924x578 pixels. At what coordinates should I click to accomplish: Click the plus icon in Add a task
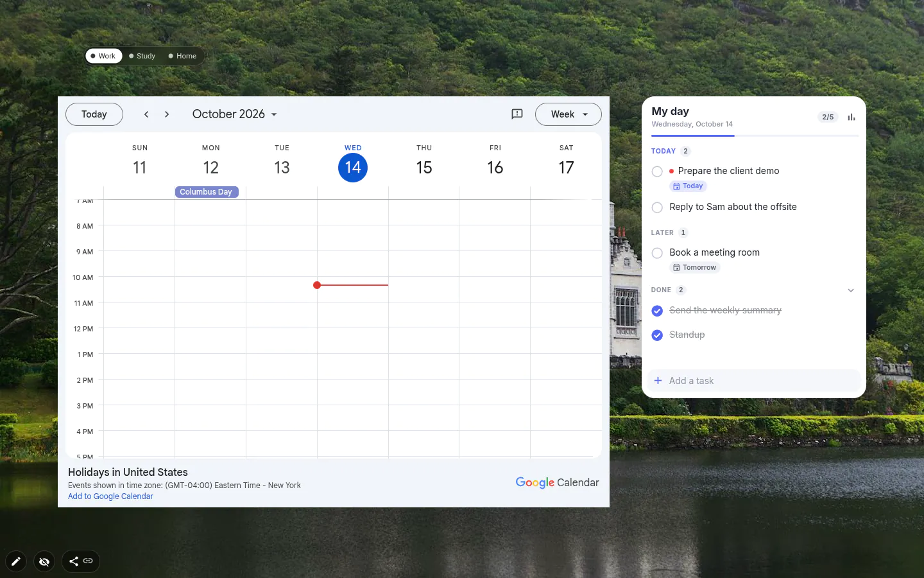point(658,381)
